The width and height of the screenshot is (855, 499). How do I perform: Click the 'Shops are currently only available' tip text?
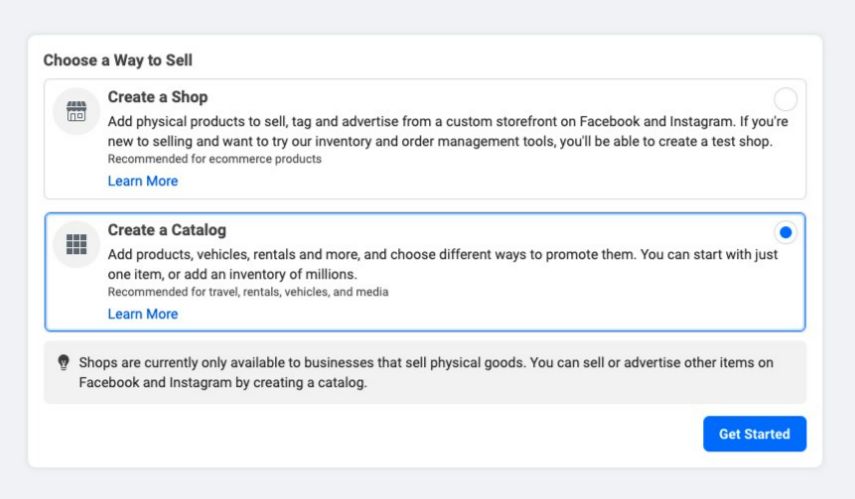pos(426,363)
